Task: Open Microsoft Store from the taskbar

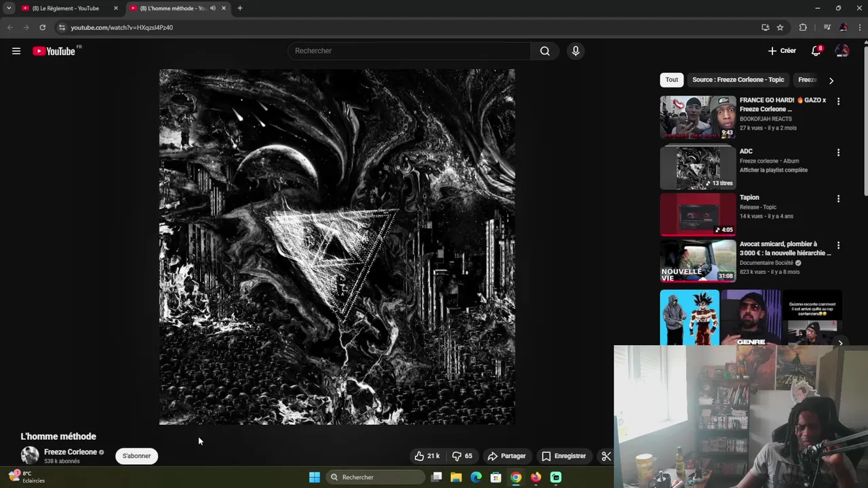Action: click(496, 477)
